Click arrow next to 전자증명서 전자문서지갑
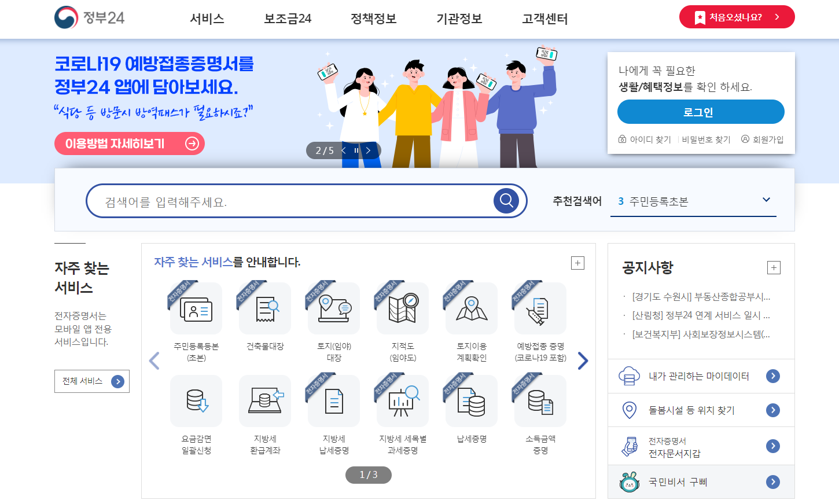This screenshot has width=839, height=504. click(773, 446)
